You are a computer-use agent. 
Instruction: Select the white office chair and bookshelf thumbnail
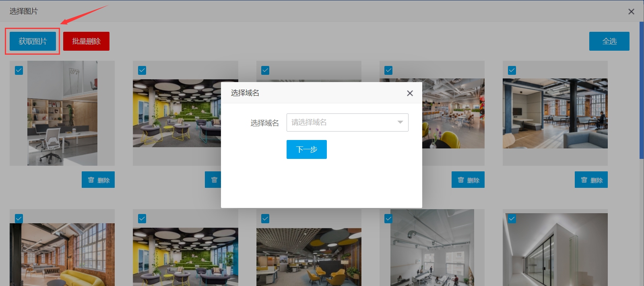(x=62, y=113)
